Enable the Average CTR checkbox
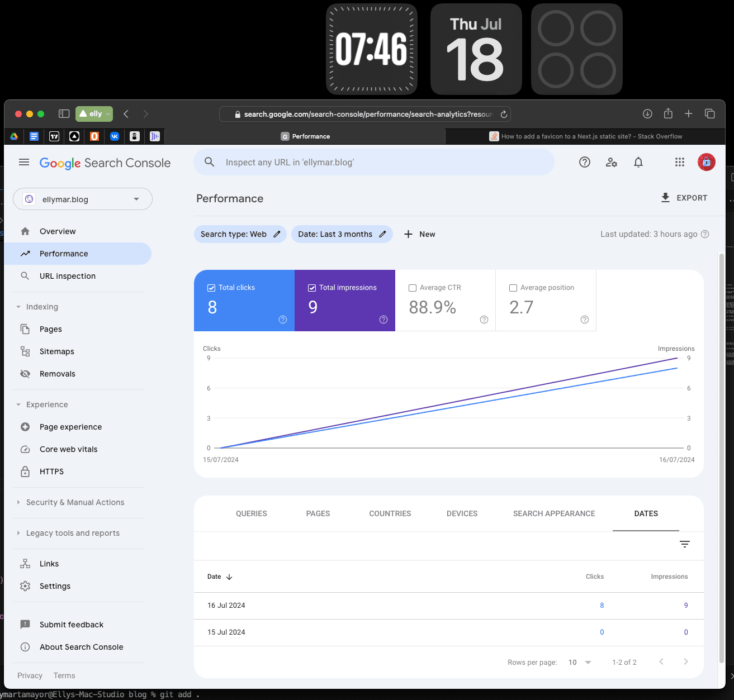This screenshot has height=700, width=734. point(413,288)
